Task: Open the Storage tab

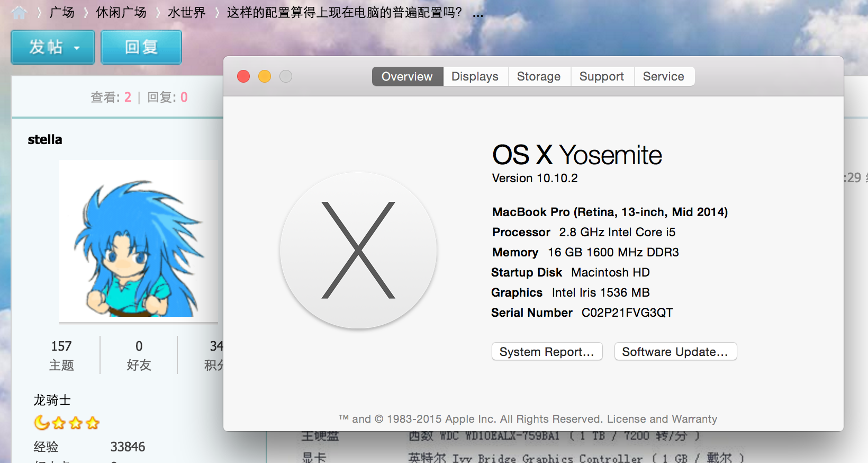Action: coord(539,76)
